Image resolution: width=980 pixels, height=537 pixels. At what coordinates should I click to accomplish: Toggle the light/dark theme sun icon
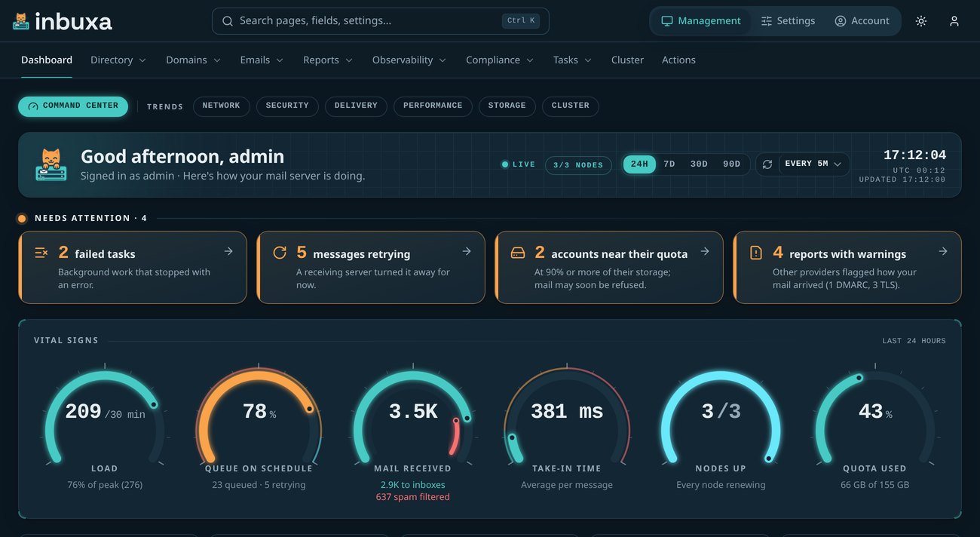pyautogui.click(x=921, y=21)
